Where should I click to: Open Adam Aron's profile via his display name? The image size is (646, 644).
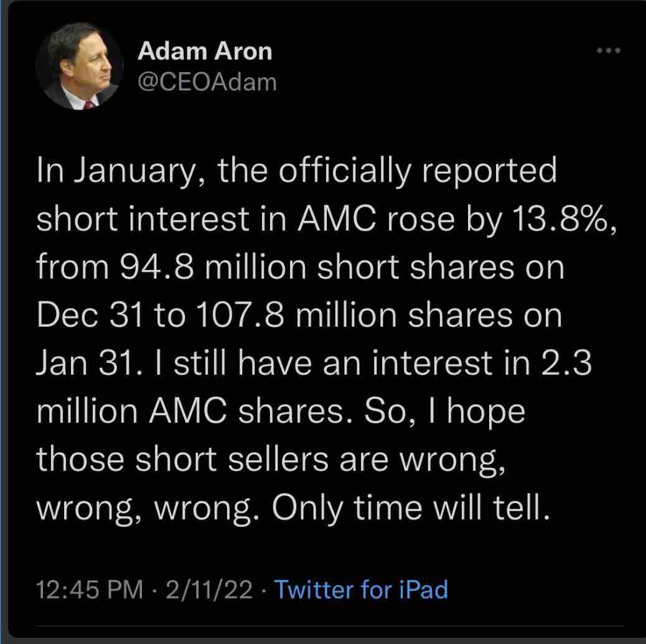pos(205,52)
